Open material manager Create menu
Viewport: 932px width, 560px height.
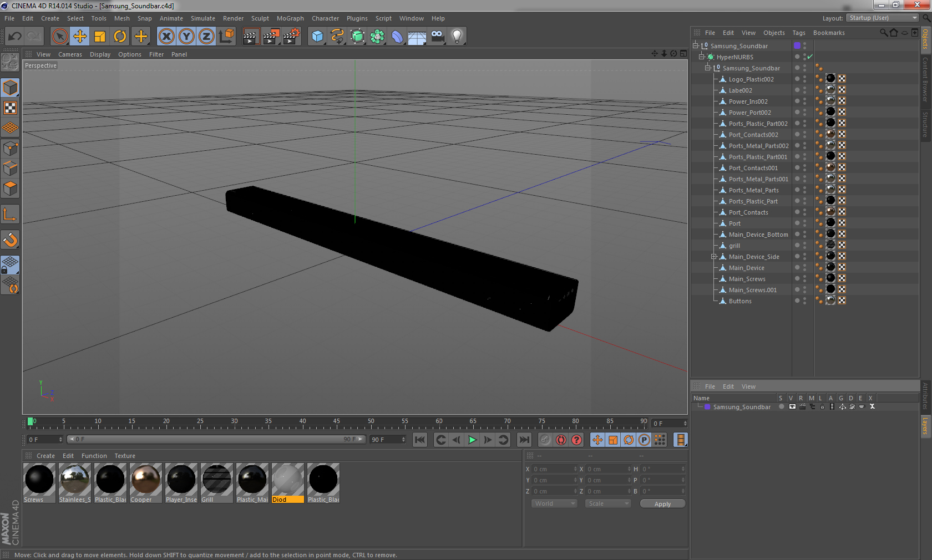tap(45, 456)
